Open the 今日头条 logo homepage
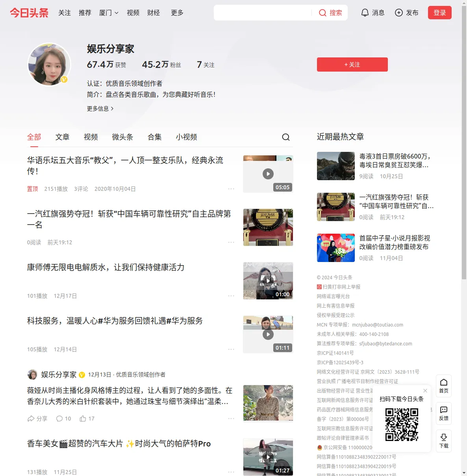The image size is (467, 476). (x=29, y=13)
